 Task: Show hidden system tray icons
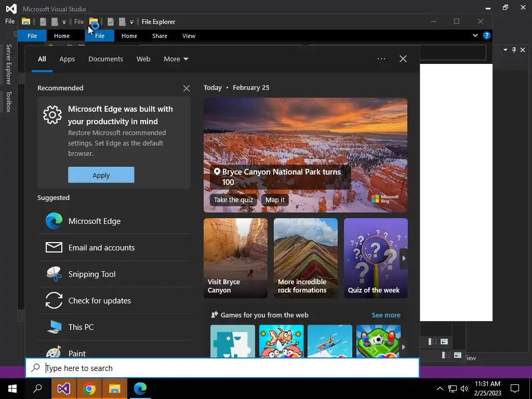point(440,389)
